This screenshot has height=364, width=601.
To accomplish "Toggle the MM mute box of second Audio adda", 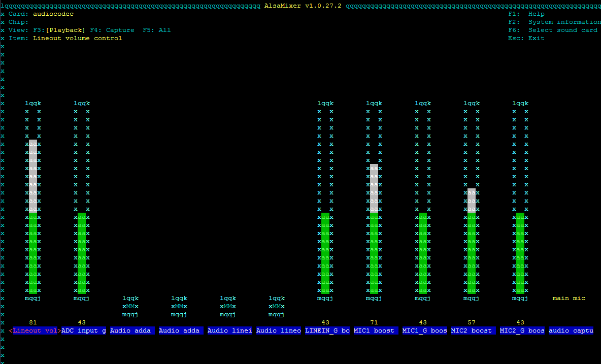I will click(179, 307).
